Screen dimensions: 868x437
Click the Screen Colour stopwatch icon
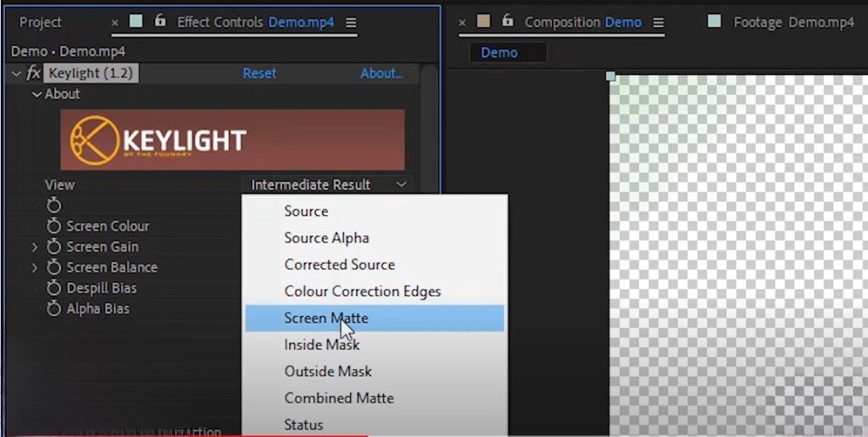pyautogui.click(x=54, y=226)
